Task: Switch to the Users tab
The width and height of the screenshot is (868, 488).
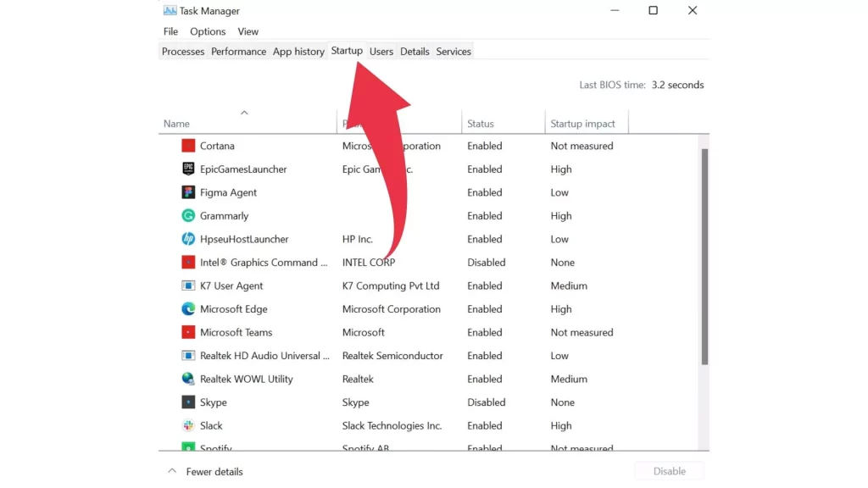Action: [381, 52]
